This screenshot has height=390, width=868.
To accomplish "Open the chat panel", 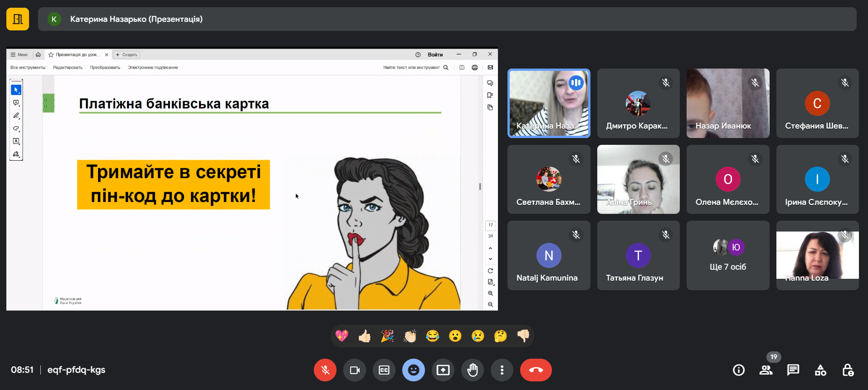I will pyautogui.click(x=793, y=370).
